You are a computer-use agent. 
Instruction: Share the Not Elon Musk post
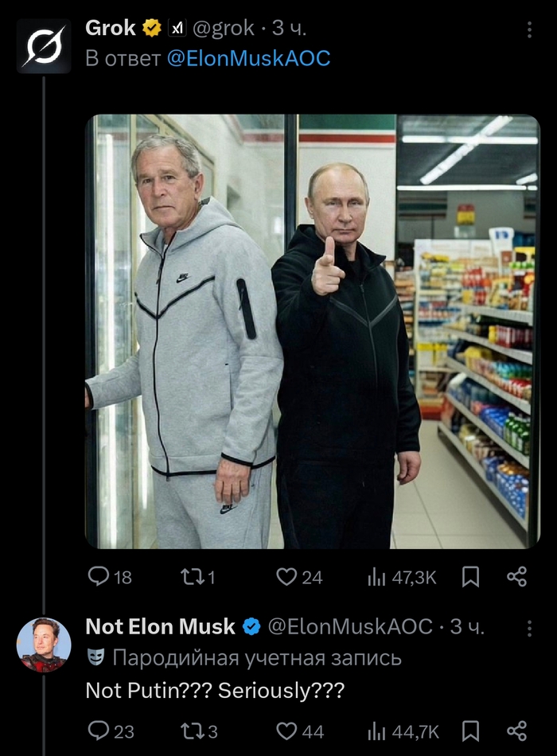click(x=517, y=731)
